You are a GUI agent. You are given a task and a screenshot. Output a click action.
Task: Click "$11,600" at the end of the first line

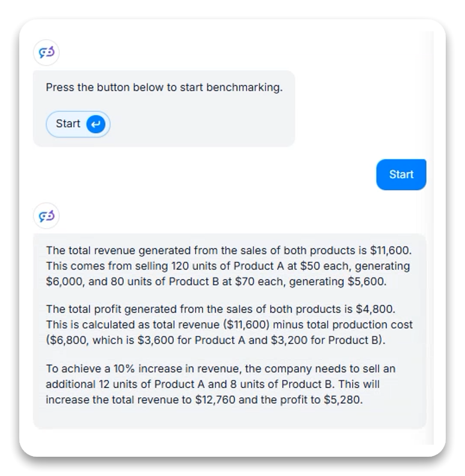point(390,251)
